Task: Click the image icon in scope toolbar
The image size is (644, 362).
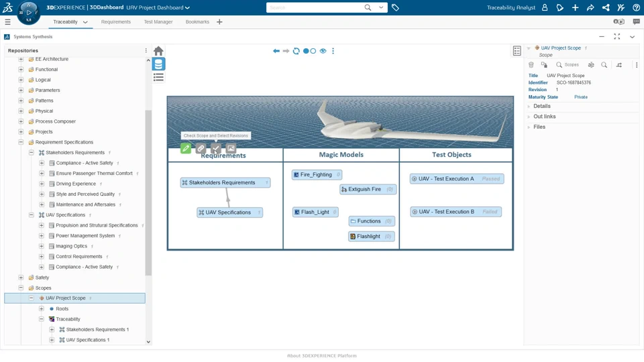Action: [x=231, y=149]
